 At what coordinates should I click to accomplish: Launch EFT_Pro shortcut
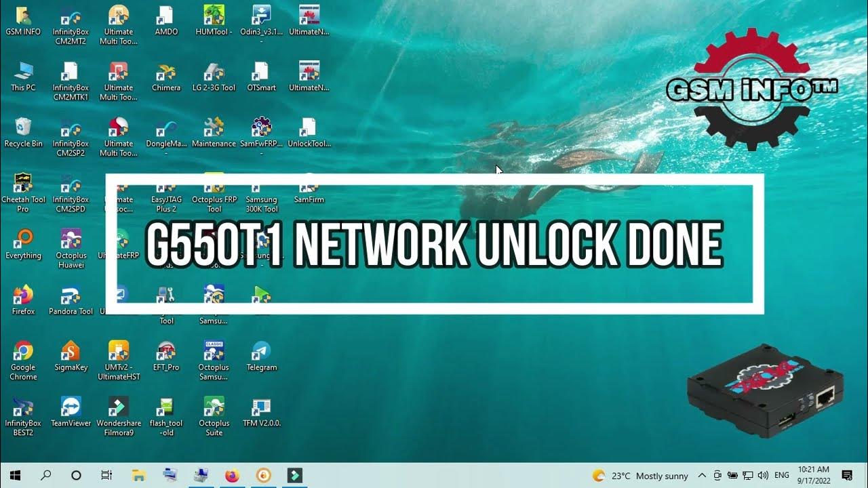[x=166, y=356]
